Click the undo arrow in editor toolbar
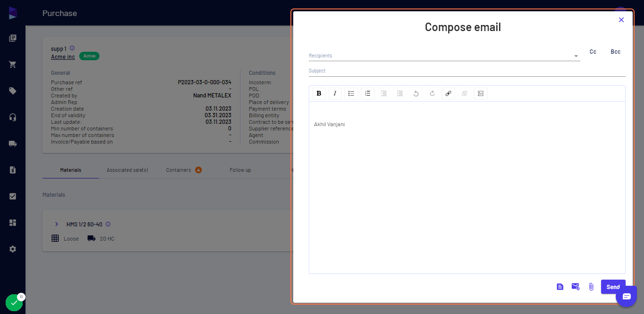 pyautogui.click(x=416, y=93)
